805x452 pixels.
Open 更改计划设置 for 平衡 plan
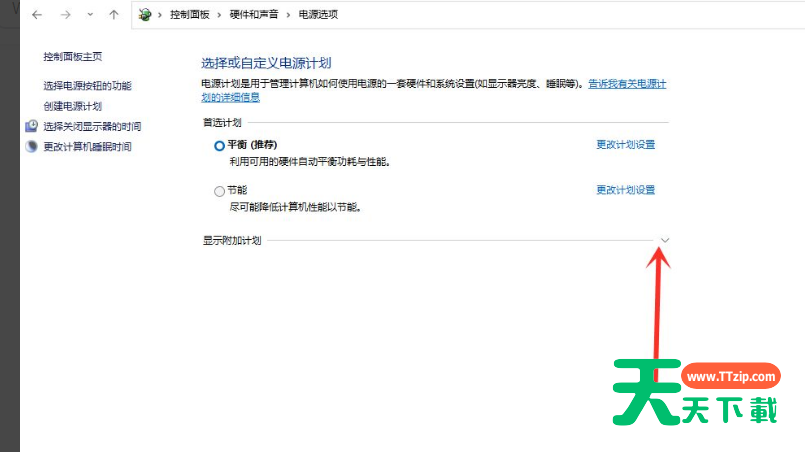[625, 145]
